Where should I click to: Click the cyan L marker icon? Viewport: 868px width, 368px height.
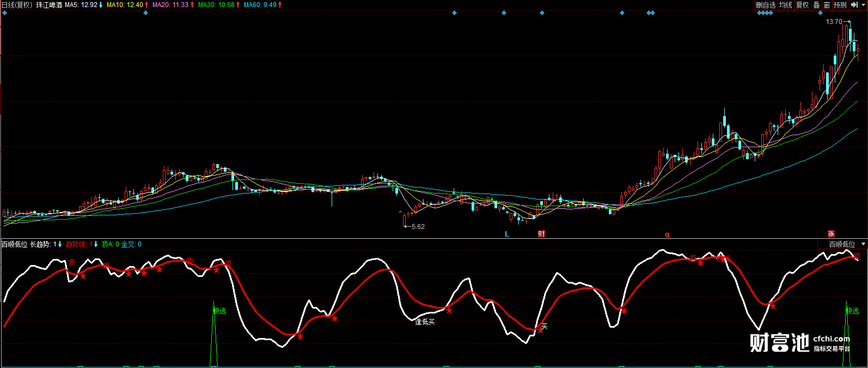507,234
